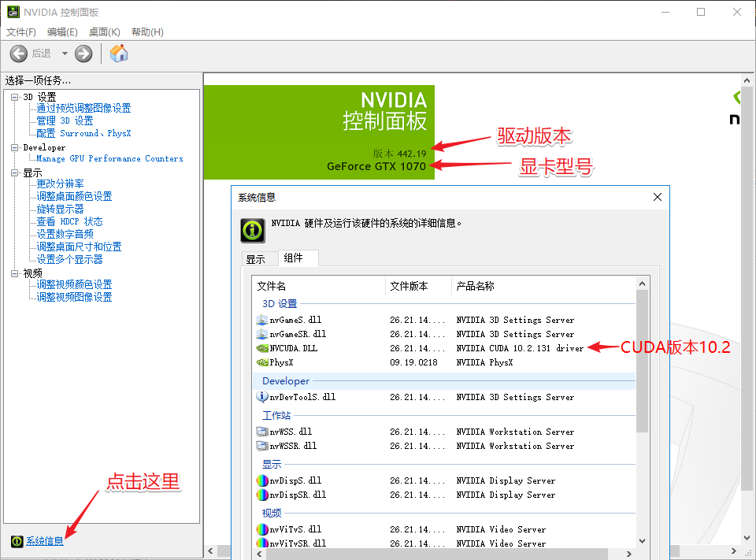
Task: Click the nvWSSR.dll file icon
Action: 261,446
